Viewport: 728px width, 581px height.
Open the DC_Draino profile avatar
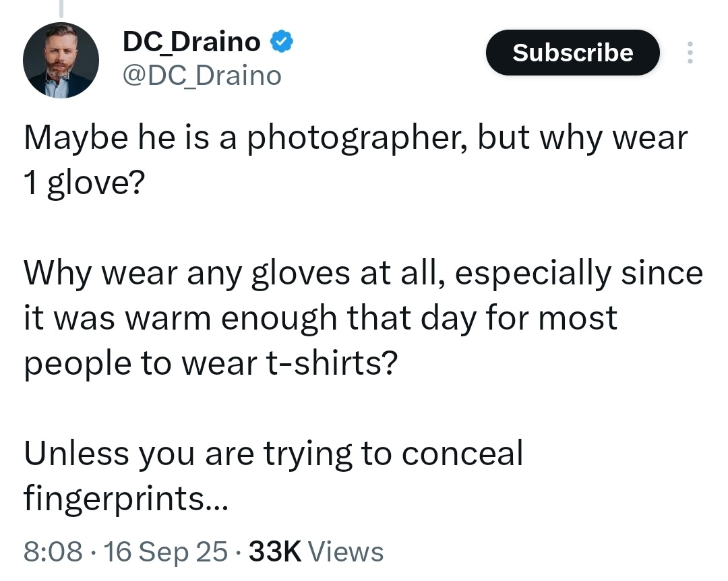tap(61, 61)
